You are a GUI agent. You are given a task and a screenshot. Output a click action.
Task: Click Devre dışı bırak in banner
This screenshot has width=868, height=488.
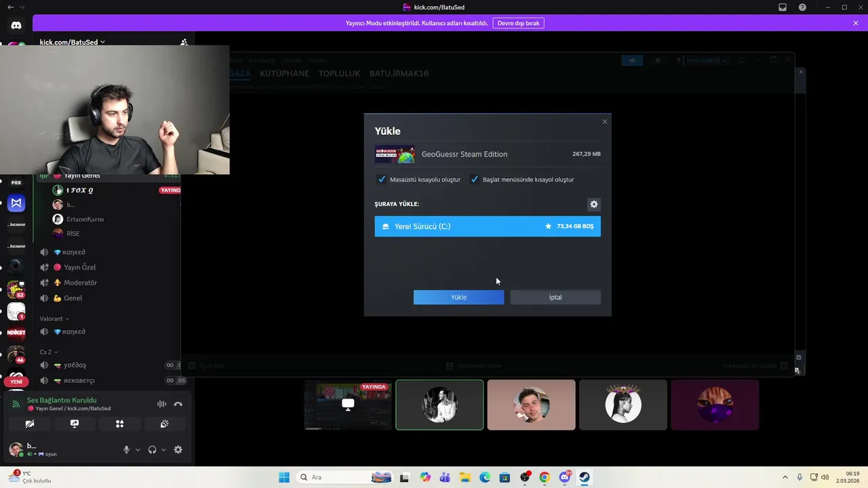(x=518, y=23)
